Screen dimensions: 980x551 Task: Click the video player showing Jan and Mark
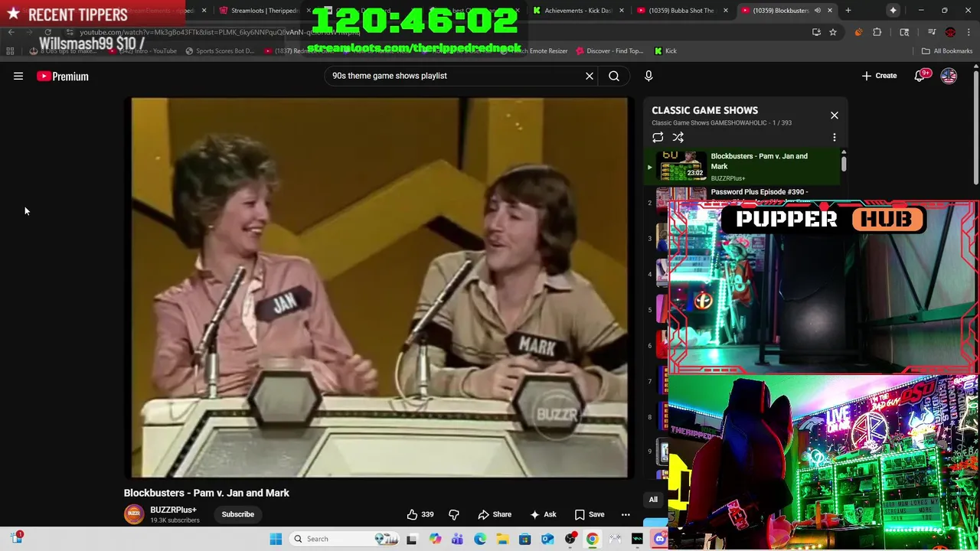(x=380, y=288)
